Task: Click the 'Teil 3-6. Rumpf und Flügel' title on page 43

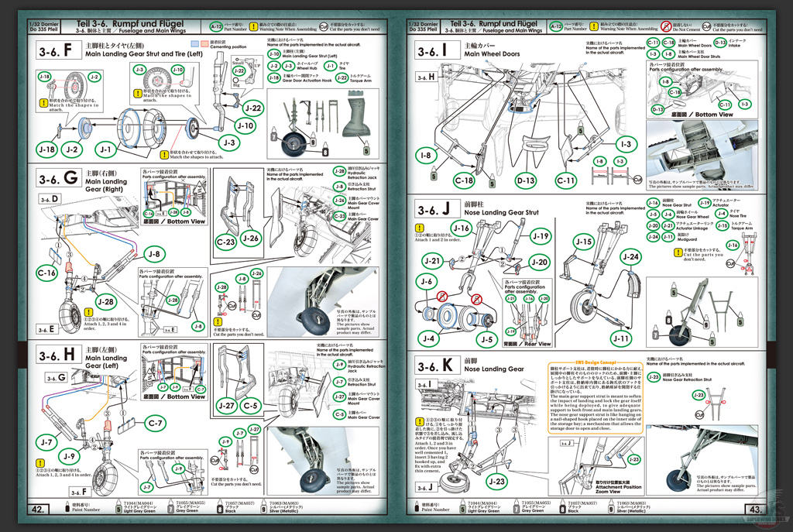Action: pos(493,23)
